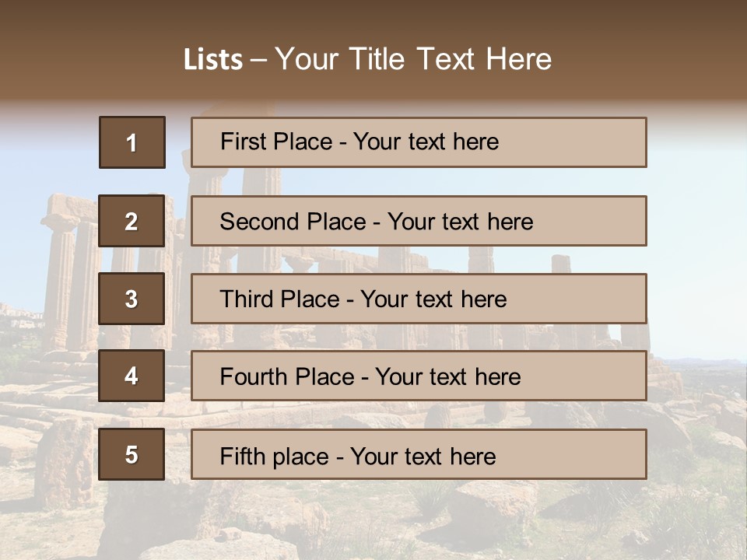Click the Your Title Text Here text
This screenshot has height=560, width=747.
point(413,59)
